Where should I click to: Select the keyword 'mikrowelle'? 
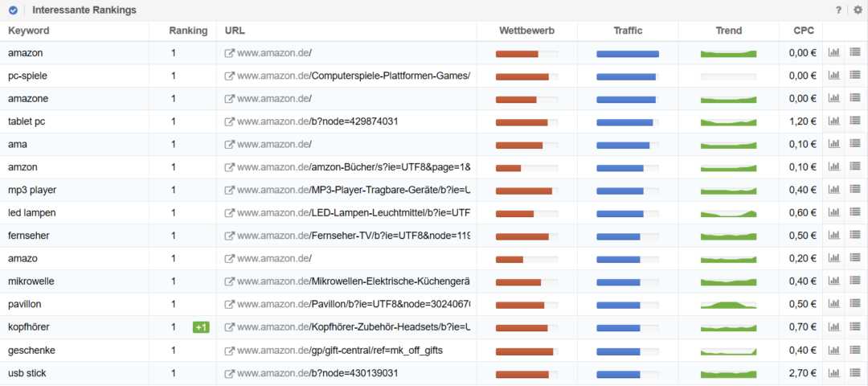pos(31,282)
